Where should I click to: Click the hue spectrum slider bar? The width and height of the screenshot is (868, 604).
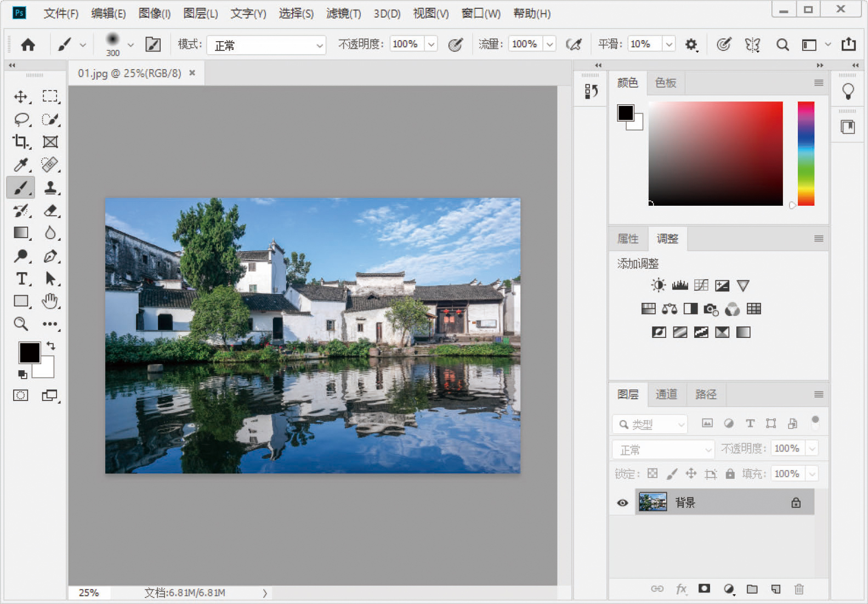click(805, 154)
